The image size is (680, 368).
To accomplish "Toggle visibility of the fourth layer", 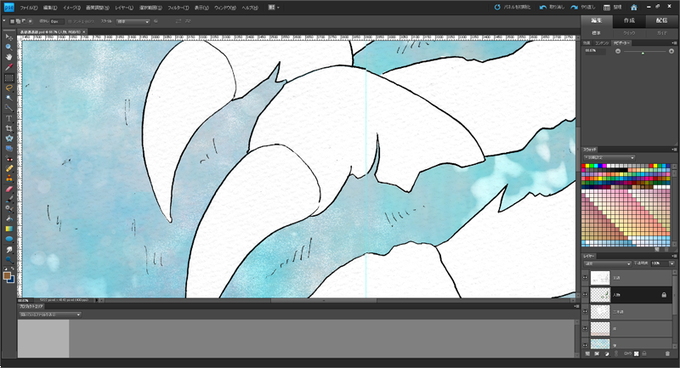I will [x=585, y=329].
